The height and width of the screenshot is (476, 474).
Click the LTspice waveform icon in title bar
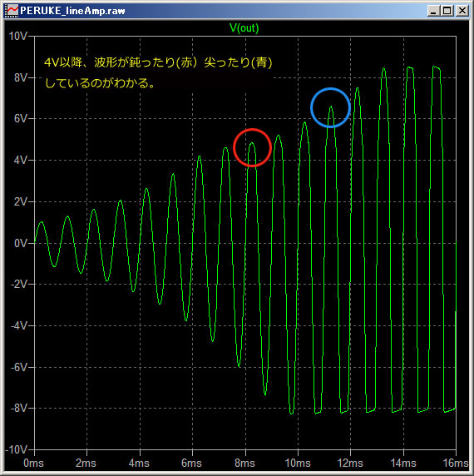12,11
